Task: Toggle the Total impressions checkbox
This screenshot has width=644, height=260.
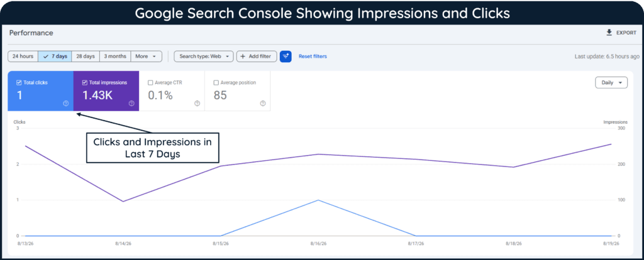Action: pos(85,82)
